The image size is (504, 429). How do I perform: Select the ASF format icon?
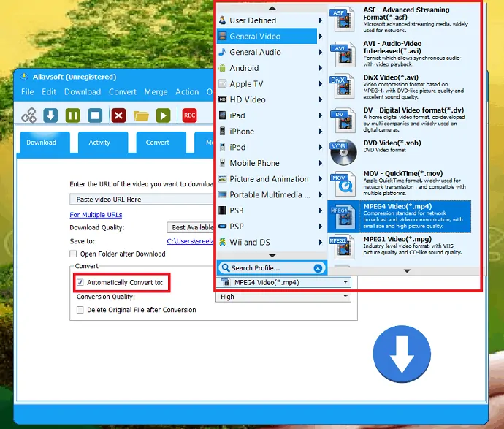[x=343, y=20]
